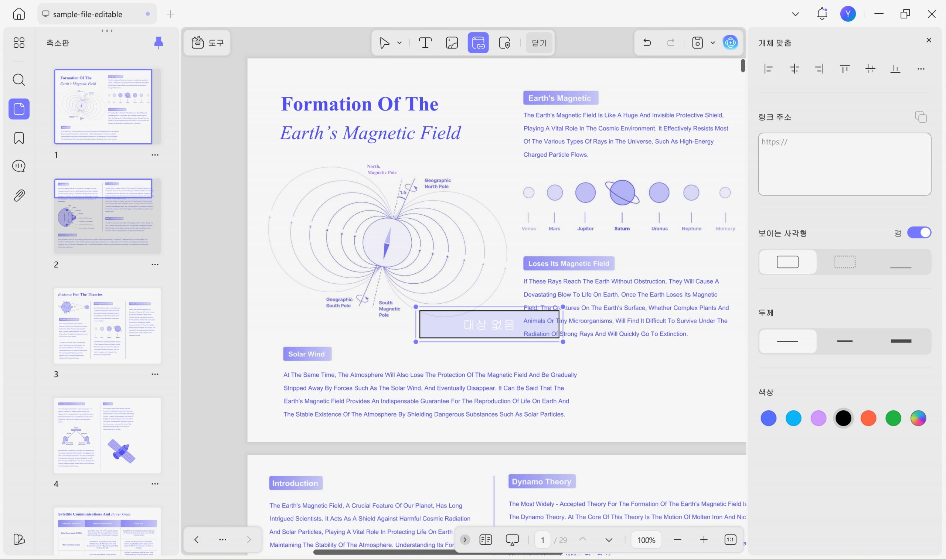Select the thick line thickness
This screenshot has height=560, width=946.
(x=901, y=341)
